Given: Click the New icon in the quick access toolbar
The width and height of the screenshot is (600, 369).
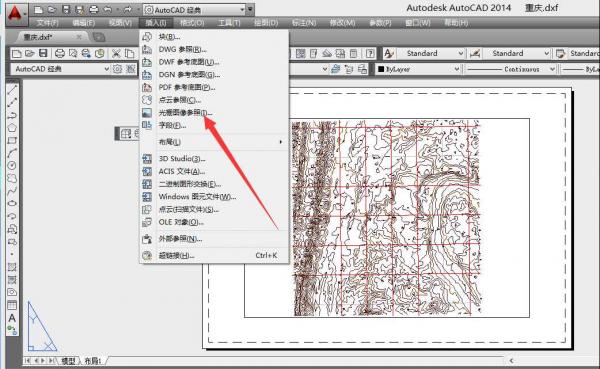Looking at the screenshot, I should pos(38,10).
